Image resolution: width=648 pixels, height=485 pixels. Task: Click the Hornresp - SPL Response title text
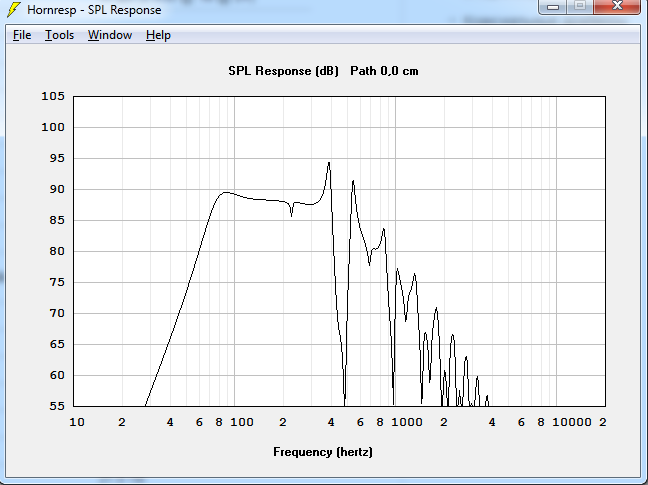pos(94,10)
